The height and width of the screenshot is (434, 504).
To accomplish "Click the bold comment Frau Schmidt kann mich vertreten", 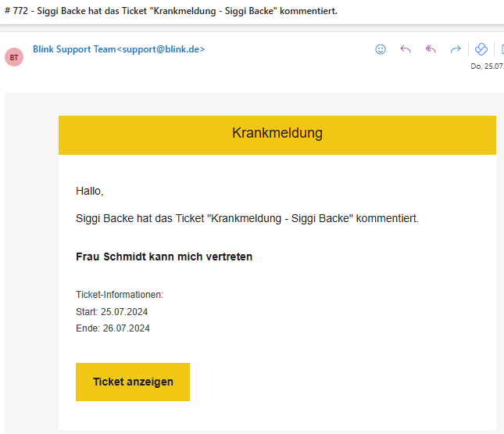I will click(164, 256).
